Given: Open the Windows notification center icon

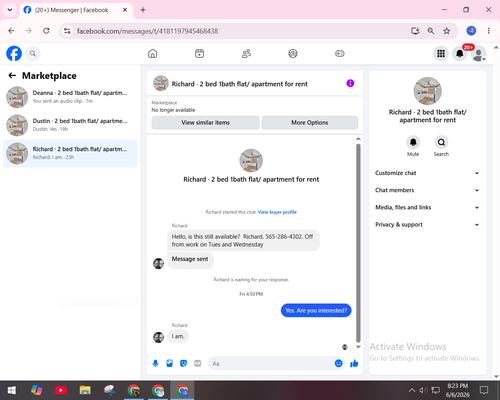Looking at the screenshot, I should (x=484, y=390).
